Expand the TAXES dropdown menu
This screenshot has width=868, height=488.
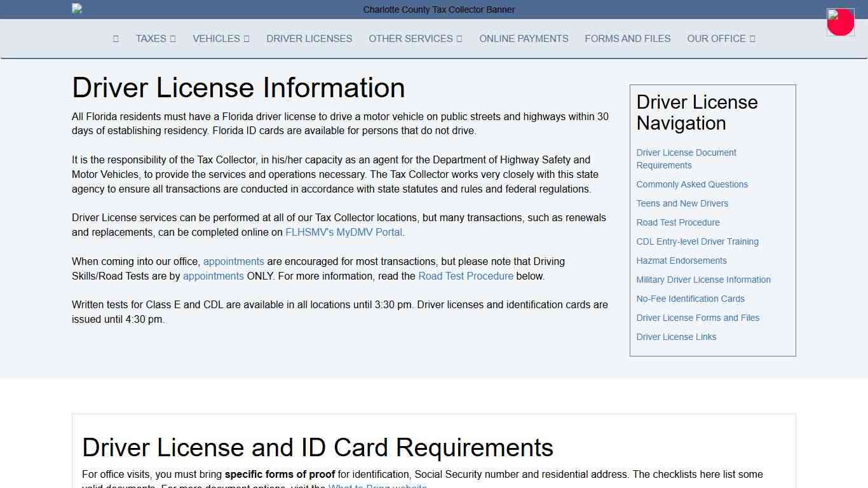[x=155, y=39]
